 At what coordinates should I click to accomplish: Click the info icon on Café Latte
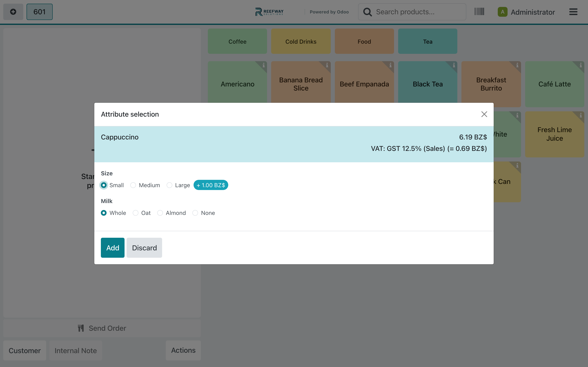click(x=580, y=65)
